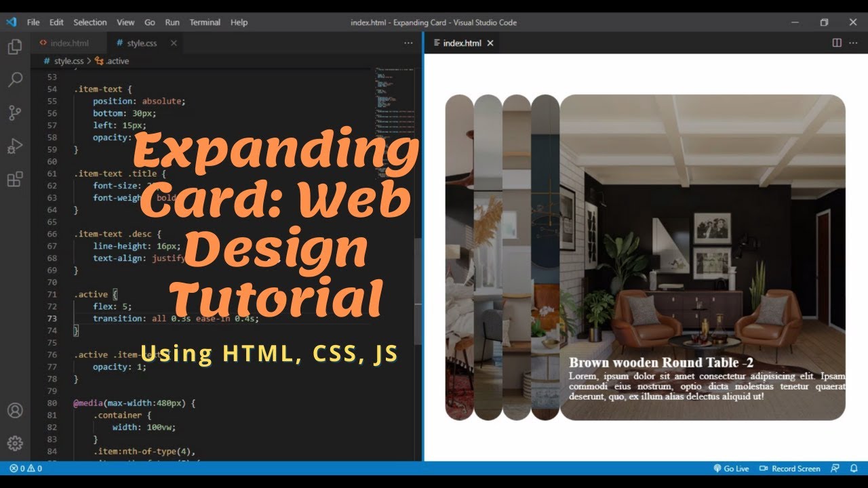The width and height of the screenshot is (868, 488).
Task: Click '.item-text {' selector on line 54
Action: [102, 89]
